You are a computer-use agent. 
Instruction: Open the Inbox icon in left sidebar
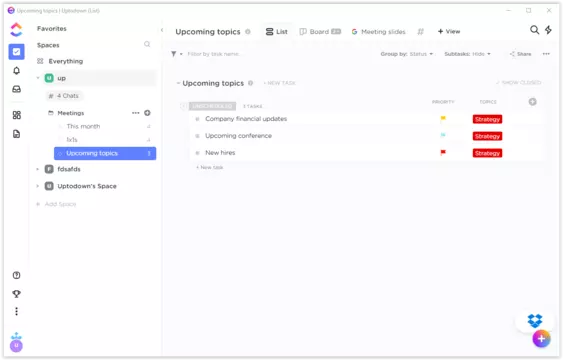17,89
